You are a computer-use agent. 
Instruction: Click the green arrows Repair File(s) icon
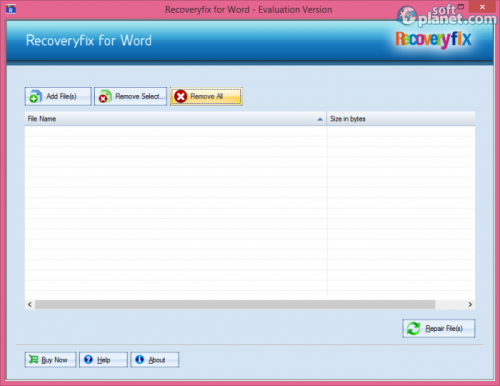(414, 329)
